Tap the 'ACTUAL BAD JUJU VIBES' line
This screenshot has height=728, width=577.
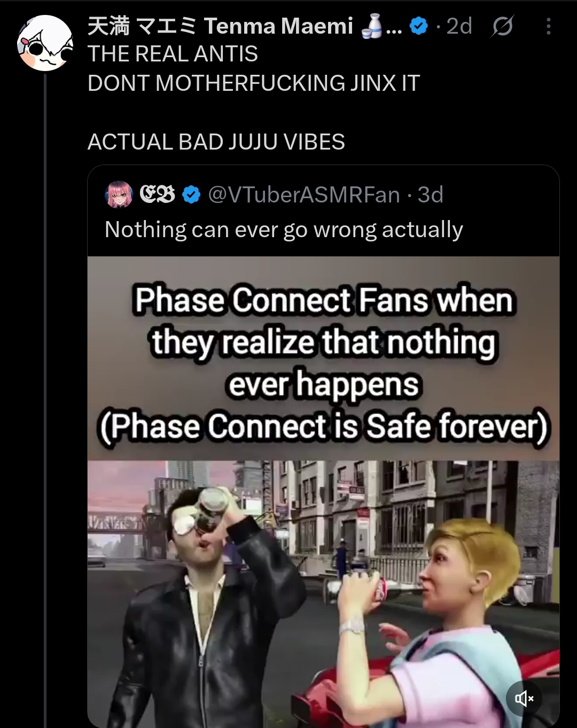click(x=216, y=142)
